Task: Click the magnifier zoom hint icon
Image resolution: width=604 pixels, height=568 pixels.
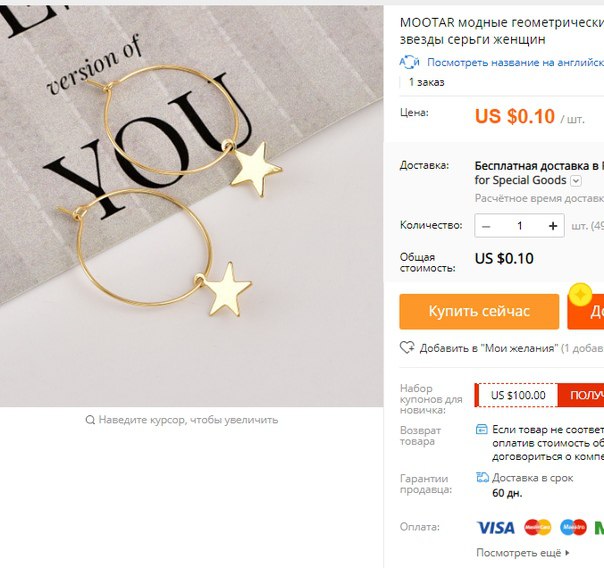Action: coord(90,420)
